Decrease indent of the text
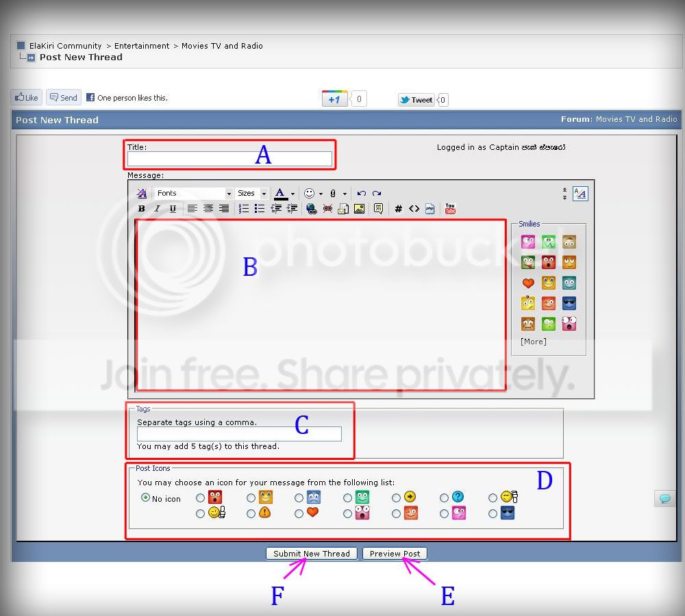 (x=276, y=209)
